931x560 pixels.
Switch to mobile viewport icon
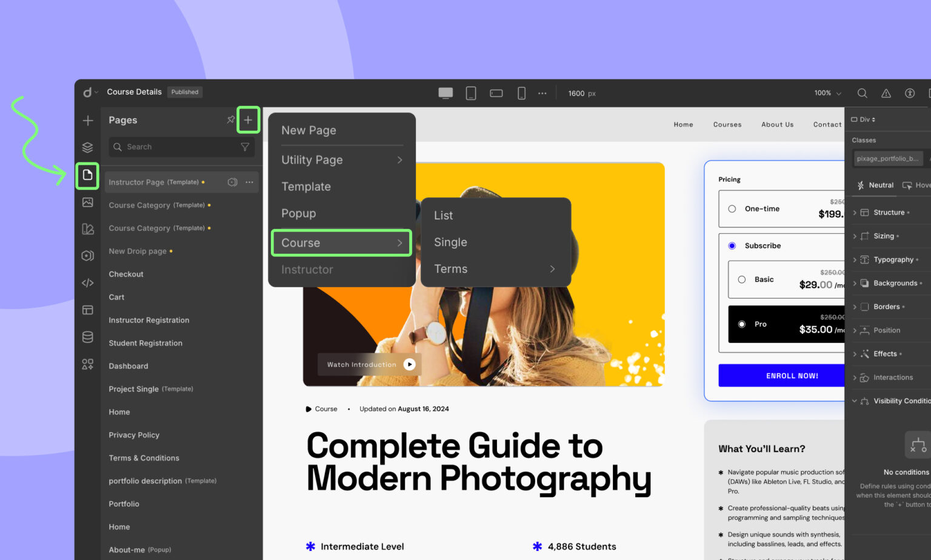pos(521,93)
